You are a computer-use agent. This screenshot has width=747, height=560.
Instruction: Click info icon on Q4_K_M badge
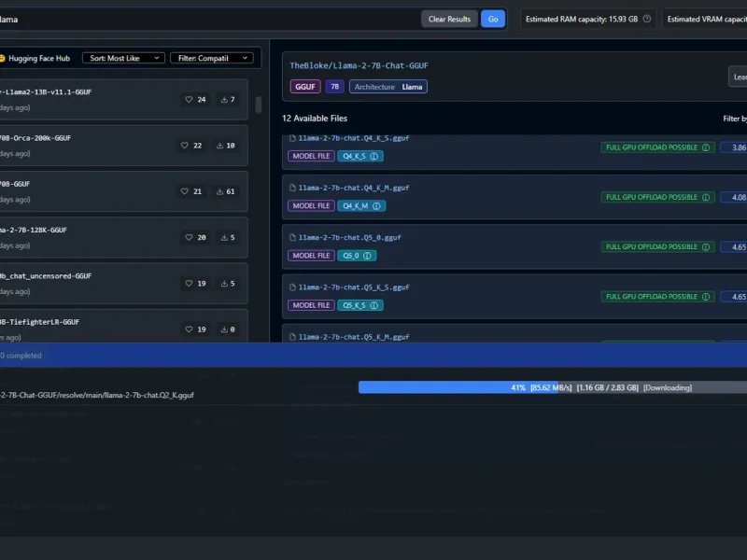376,205
